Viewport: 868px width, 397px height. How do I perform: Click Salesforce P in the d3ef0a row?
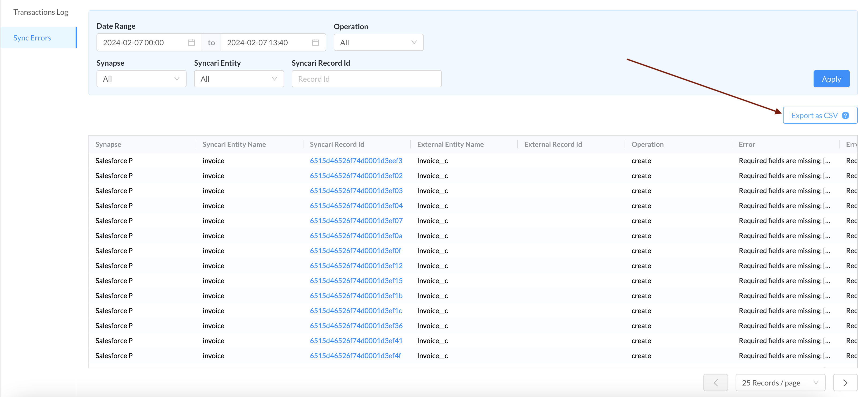[114, 236]
